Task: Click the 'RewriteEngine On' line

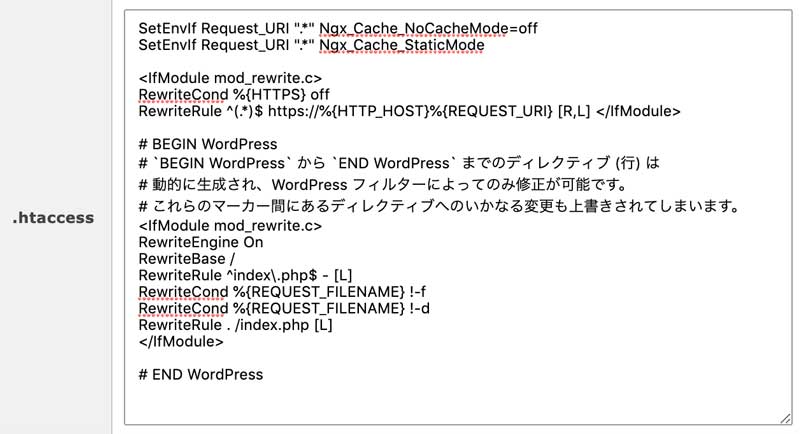Action: (201, 242)
